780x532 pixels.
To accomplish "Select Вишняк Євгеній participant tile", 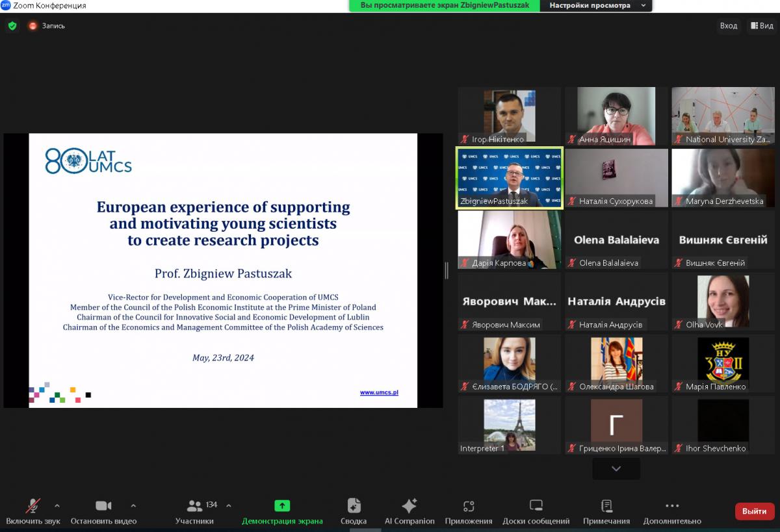I will pyautogui.click(x=723, y=239).
